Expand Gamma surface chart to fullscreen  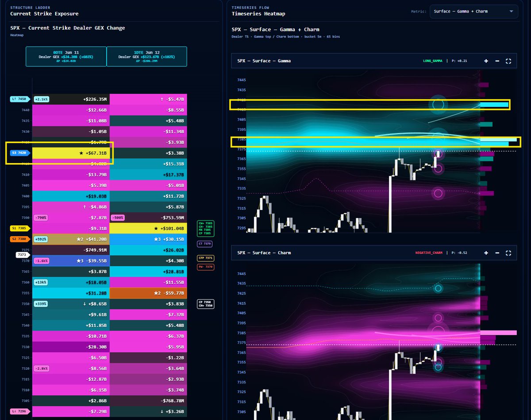[508, 61]
